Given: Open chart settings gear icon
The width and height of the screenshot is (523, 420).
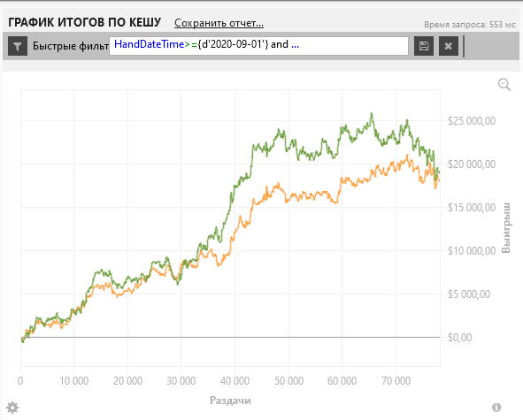Looking at the screenshot, I should pyautogui.click(x=12, y=408).
